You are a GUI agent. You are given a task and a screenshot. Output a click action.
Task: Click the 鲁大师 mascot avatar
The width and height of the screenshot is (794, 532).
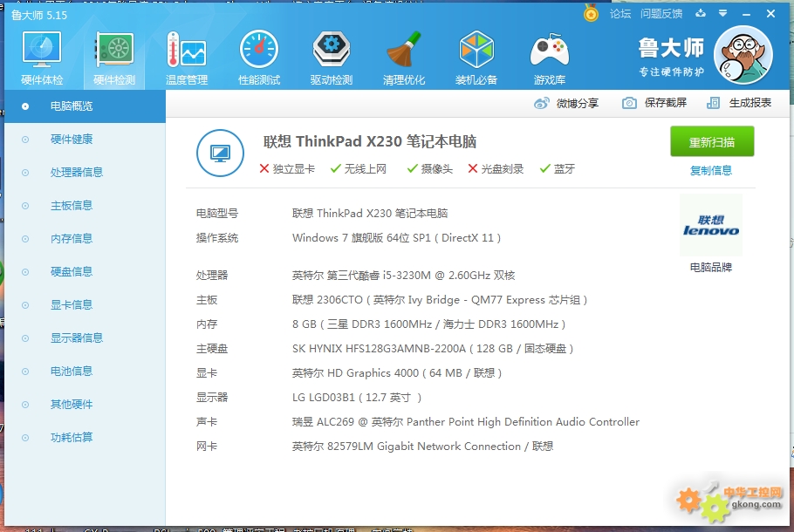(743, 55)
